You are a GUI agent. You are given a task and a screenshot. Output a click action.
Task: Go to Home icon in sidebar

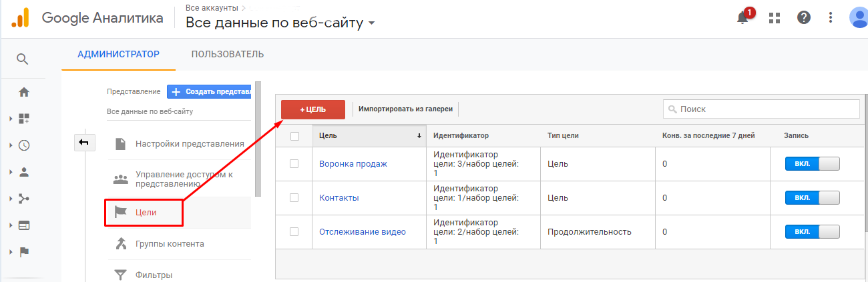[23, 92]
